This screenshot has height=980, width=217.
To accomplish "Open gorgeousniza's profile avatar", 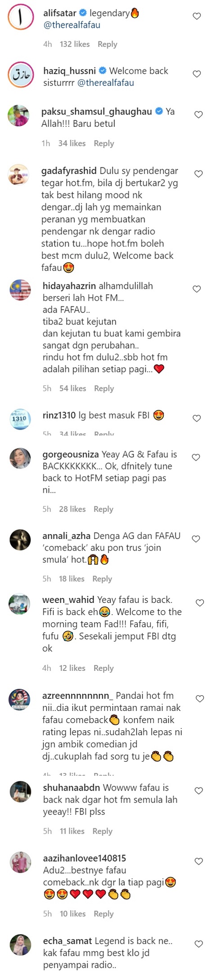I will (x=20, y=459).
